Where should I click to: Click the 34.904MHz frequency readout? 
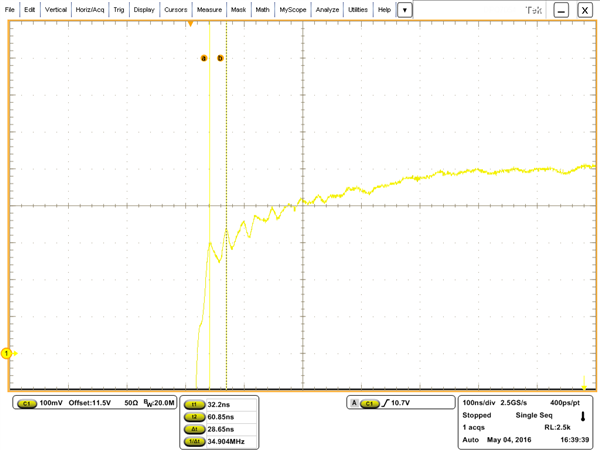click(226, 441)
